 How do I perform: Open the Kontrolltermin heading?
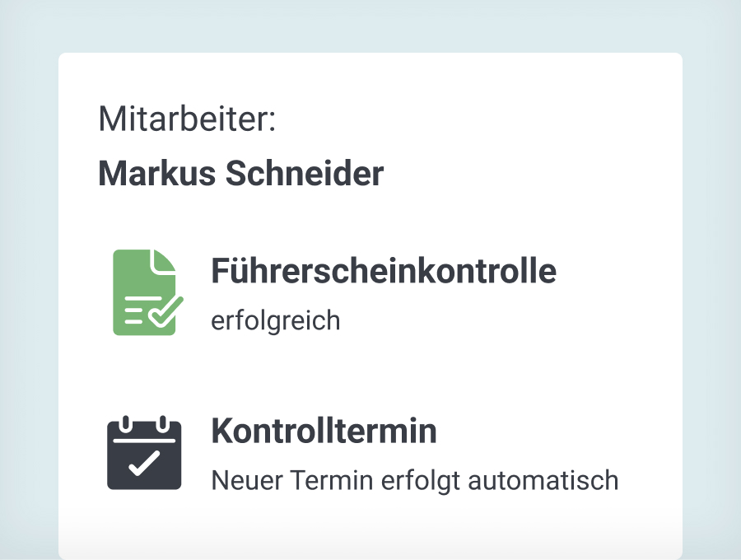tap(324, 431)
